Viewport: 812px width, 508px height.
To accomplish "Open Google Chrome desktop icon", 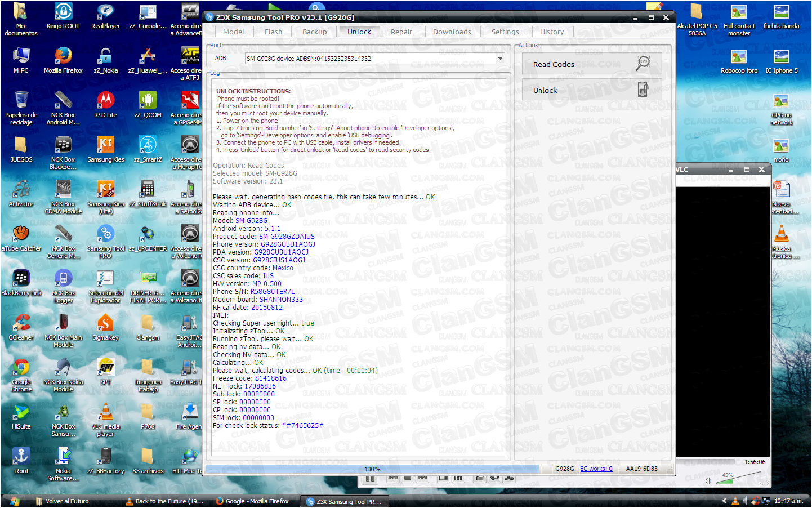I will click(21, 375).
